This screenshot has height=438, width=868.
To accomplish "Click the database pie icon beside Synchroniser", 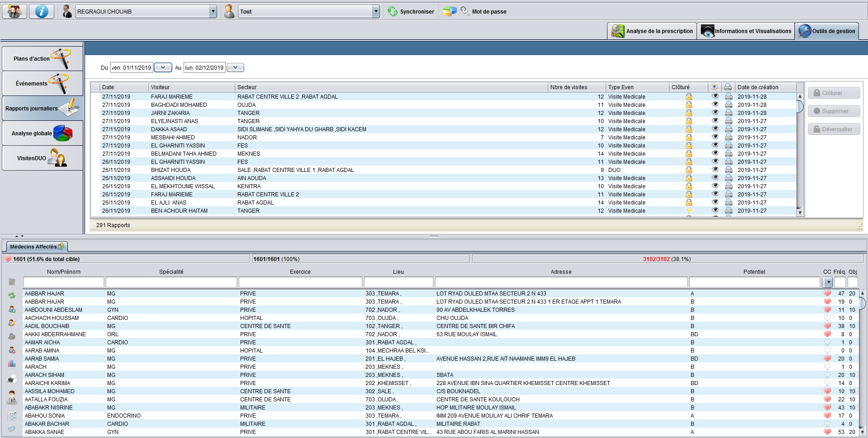I will coord(450,11).
